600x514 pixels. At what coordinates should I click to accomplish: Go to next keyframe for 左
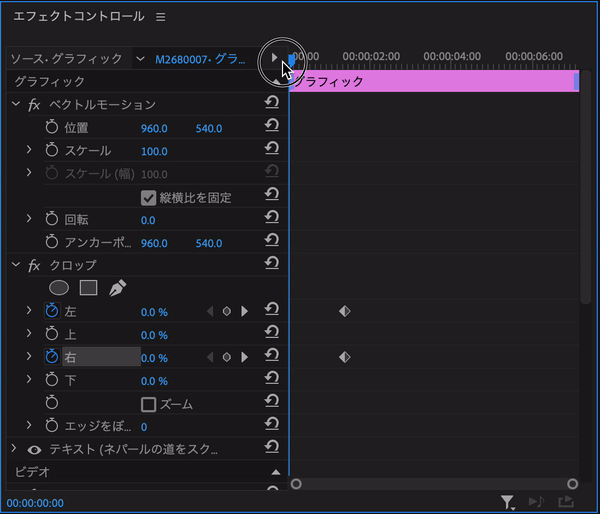pos(245,311)
